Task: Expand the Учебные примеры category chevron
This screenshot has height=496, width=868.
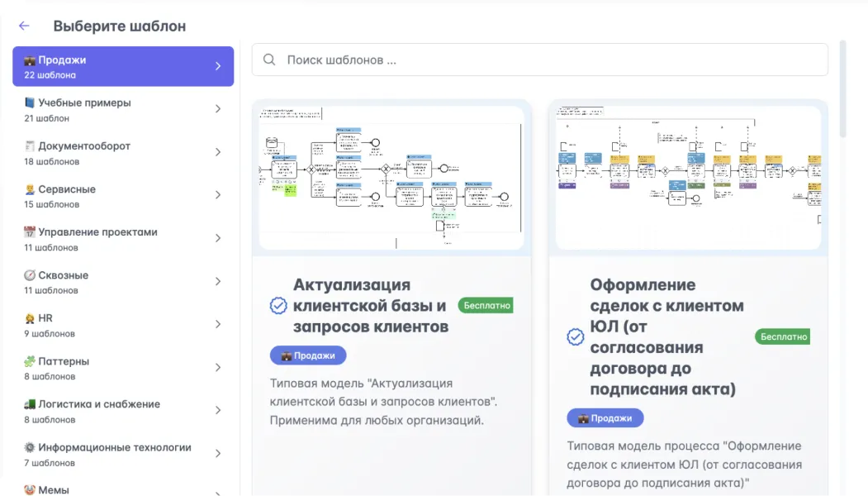Action: (x=218, y=109)
